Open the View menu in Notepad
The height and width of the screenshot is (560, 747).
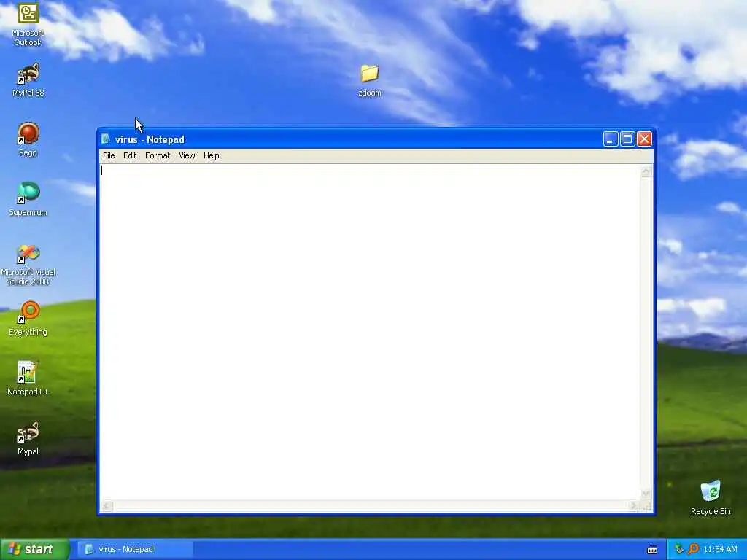pyautogui.click(x=187, y=155)
